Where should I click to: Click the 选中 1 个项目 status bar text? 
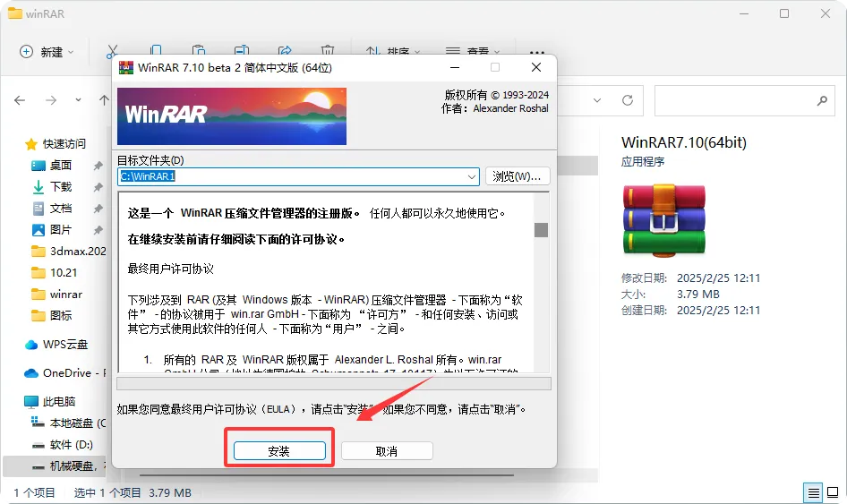coord(107,492)
